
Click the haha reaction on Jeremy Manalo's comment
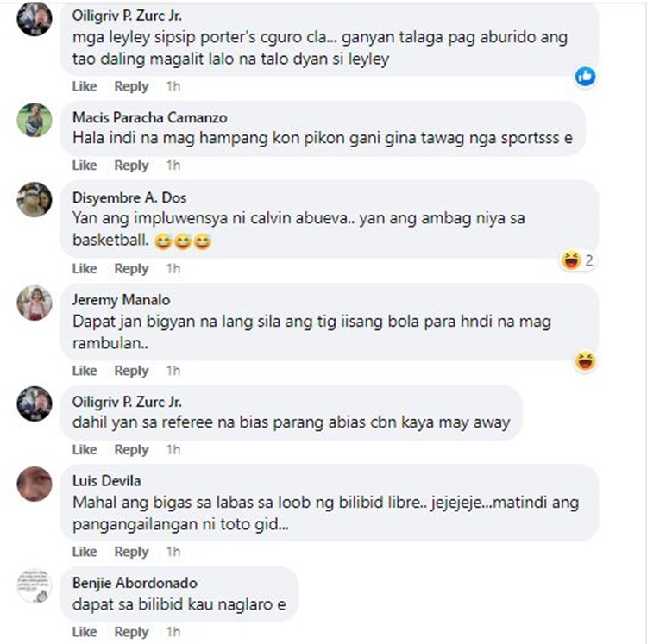585,361
